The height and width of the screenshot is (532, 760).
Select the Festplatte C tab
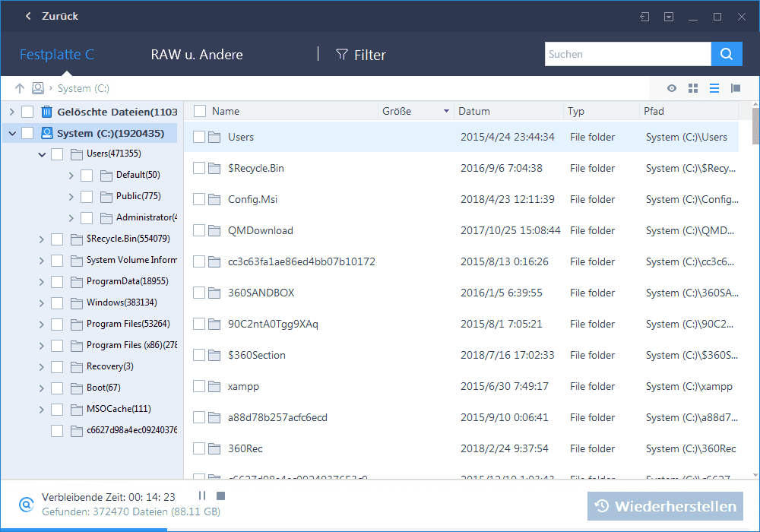coord(57,54)
